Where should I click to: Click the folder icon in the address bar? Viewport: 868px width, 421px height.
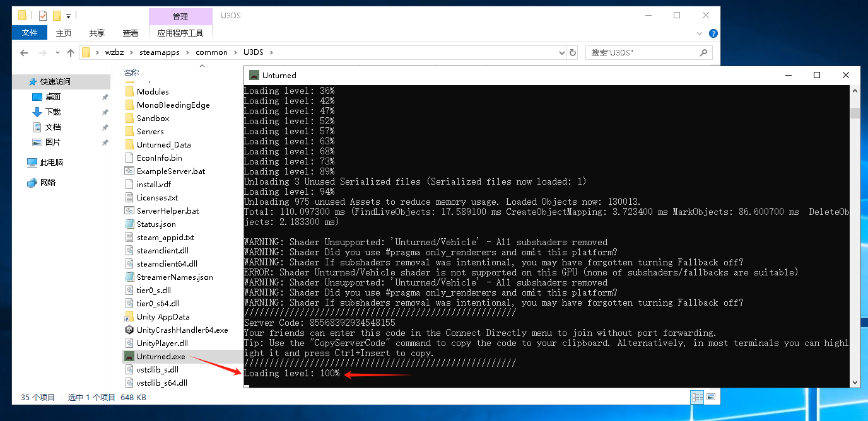(x=86, y=52)
